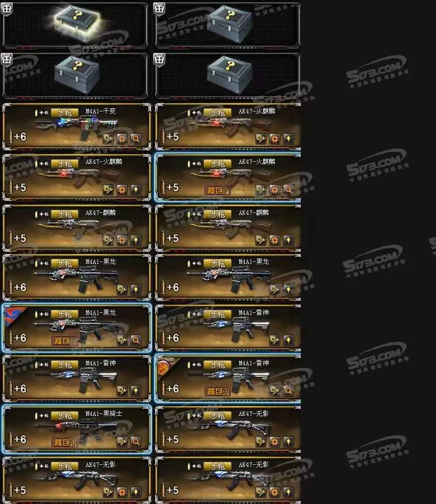This screenshot has height=504, width=436.
Task: Click the orange gear icon on M4A1-千变
Action: click(x=122, y=139)
